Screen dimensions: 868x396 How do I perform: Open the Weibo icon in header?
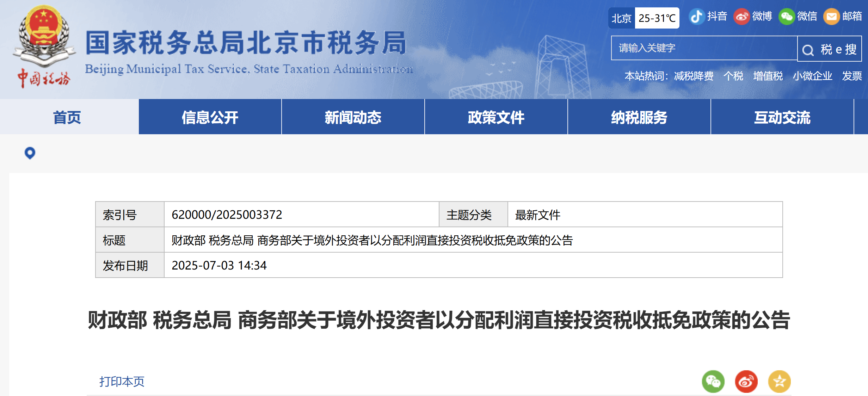coord(741,17)
